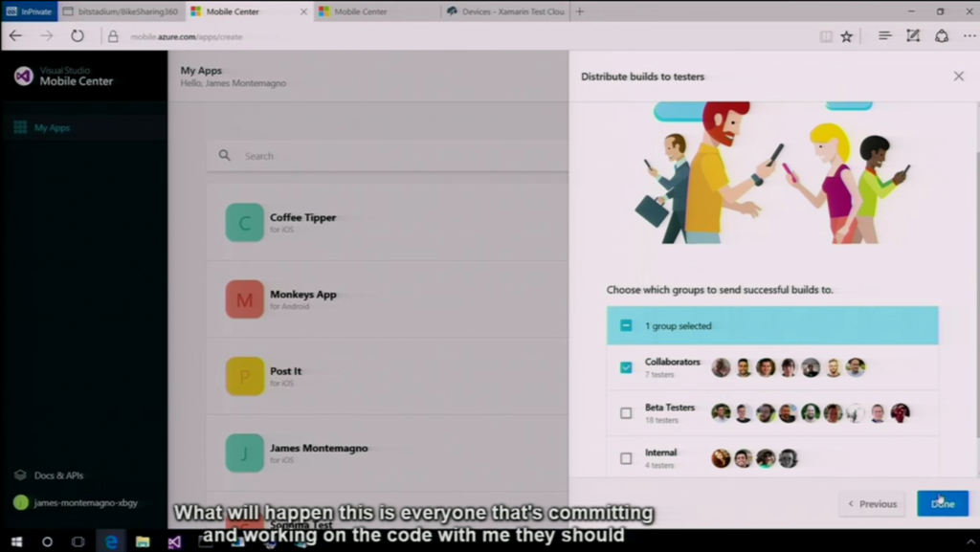This screenshot has height=552, width=980.
Task: Open My Apps in the sidebar
Action: pyautogui.click(x=52, y=127)
